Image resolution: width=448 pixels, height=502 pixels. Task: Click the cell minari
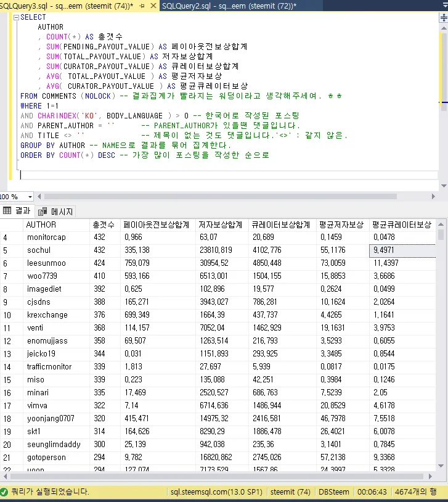(56, 392)
